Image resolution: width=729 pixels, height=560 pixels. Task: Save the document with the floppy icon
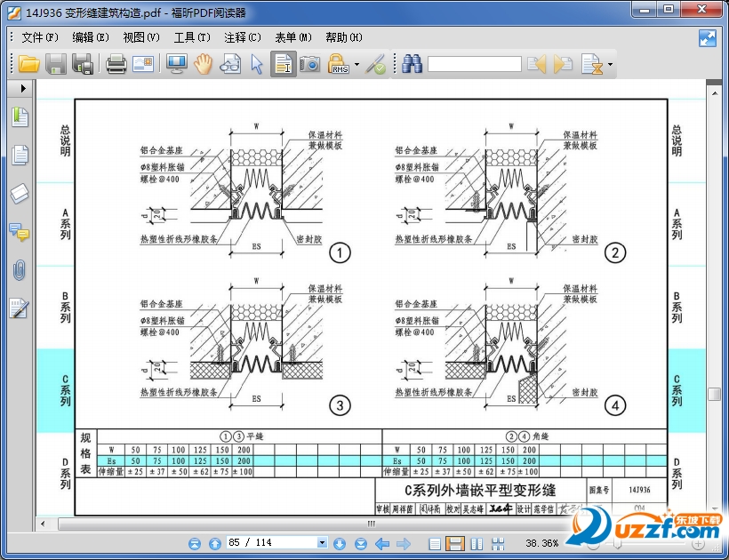click(56, 64)
